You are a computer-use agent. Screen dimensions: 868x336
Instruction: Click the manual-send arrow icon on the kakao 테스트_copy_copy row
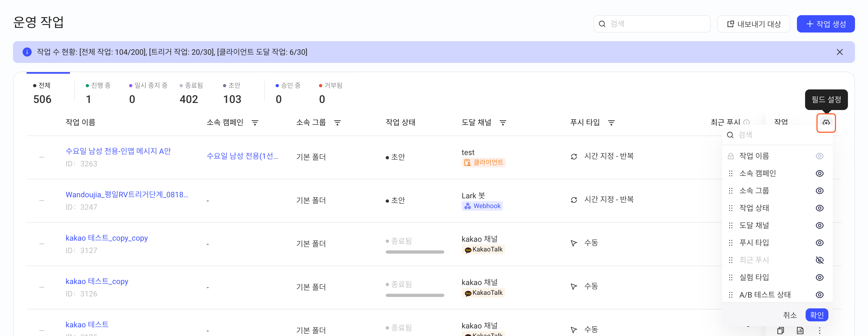574,243
